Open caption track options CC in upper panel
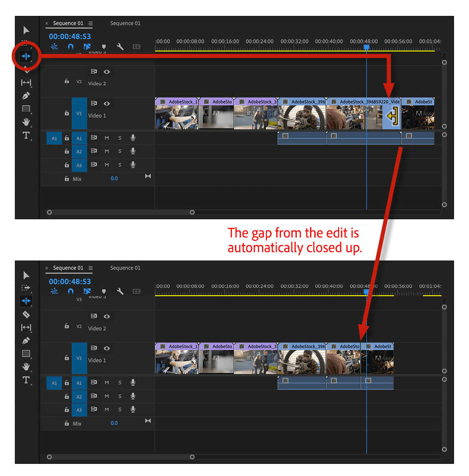The height and width of the screenshot is (476, 469). click(x=136, y=47)
